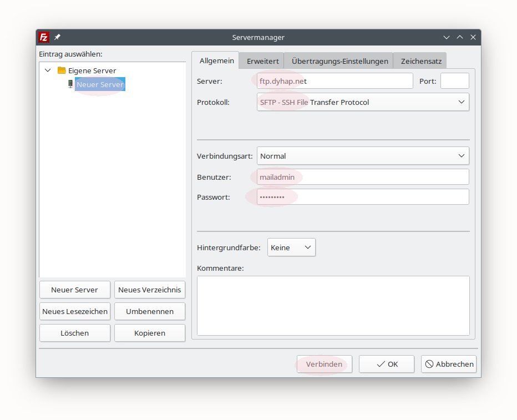Click the pin icon in title bar
Screen dimensions: 517x420
click(58, 37)
